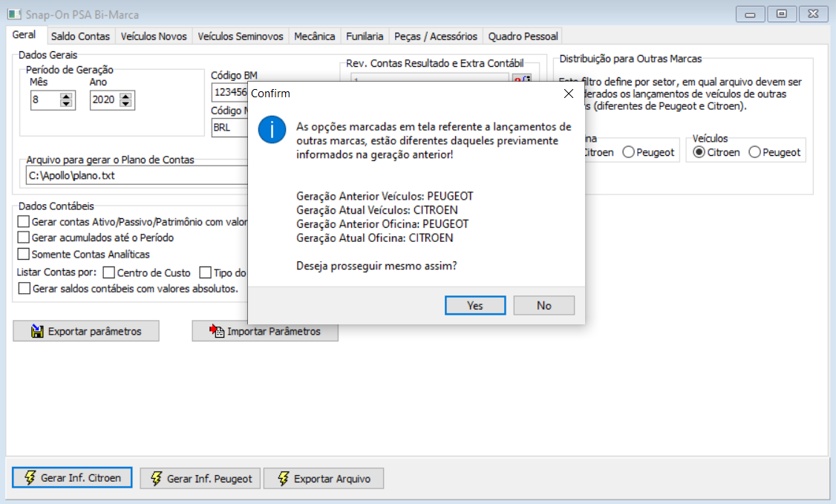
Task: Click 'Deseja prosseguir mesmo assim?' text
Action: point(376,265)
